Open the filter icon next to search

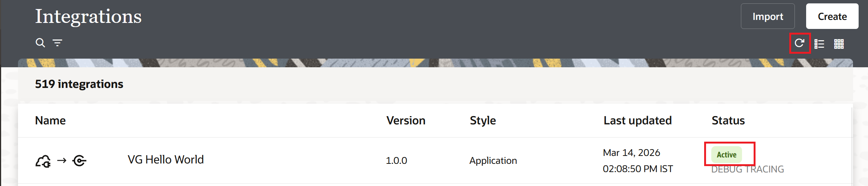[57, 43]
